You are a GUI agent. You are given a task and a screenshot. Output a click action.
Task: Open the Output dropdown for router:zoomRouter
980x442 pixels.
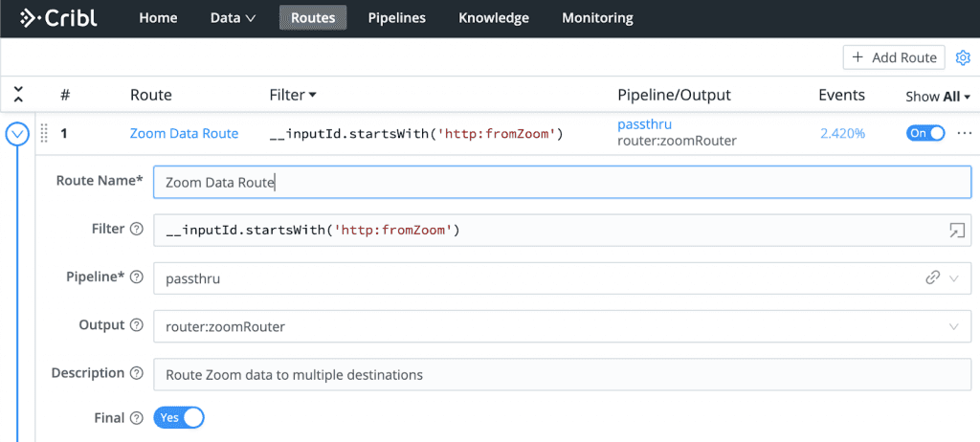(x=953, y=327)
